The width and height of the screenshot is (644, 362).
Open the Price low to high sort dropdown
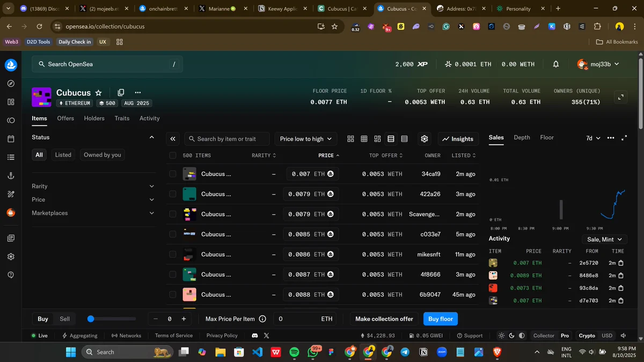click(x=306, y=139)
